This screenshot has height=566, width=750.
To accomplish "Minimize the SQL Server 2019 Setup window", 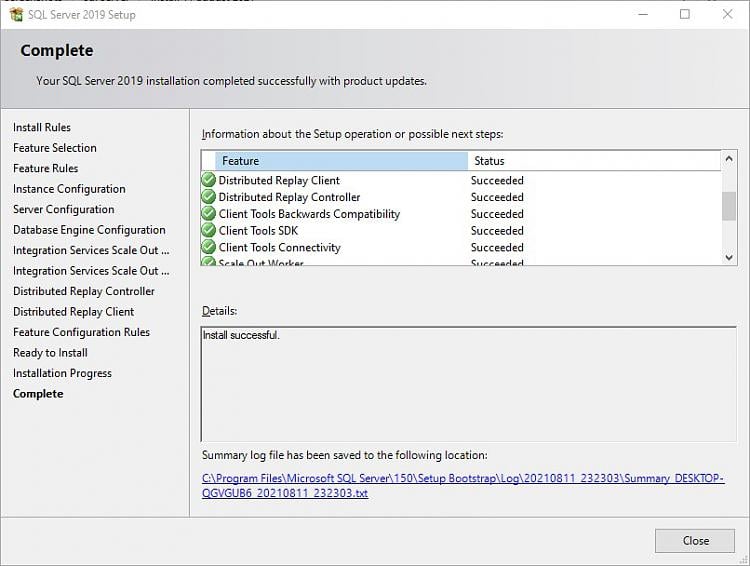I will tap(643, 14).
